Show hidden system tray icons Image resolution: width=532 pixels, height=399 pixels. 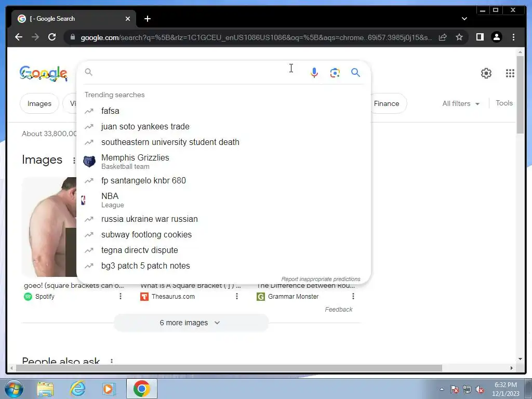pyautogui.click(x=442, y=389)
